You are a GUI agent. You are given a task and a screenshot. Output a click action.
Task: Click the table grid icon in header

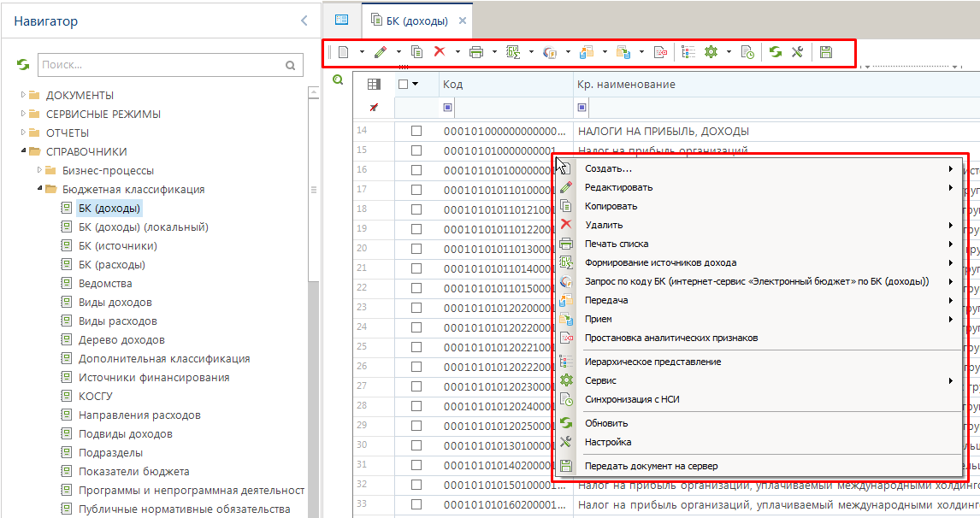click(x=374, y=85)
